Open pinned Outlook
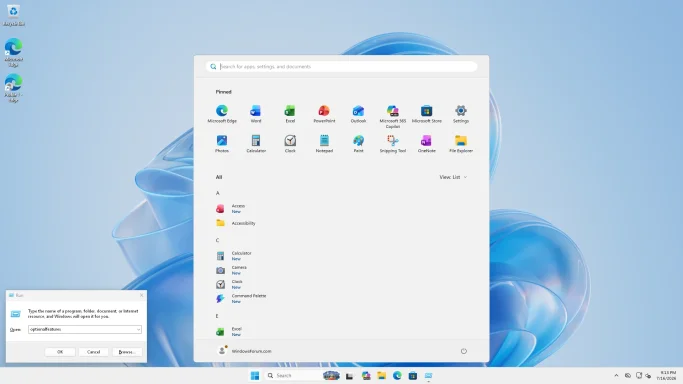Viewport: 683px width, 384px height. [358, 114]
